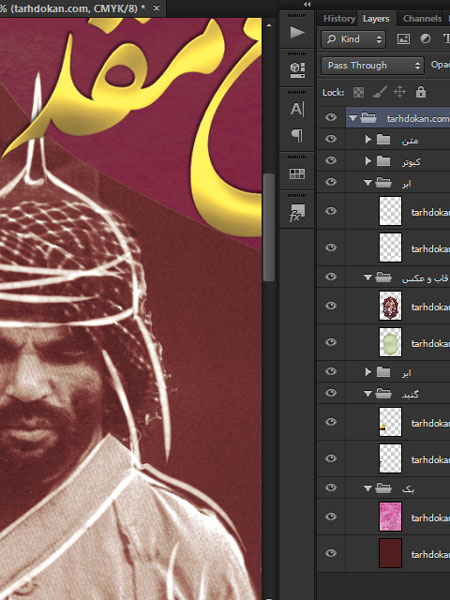Select the green shape layer thumbnail
Viewport: 450px width, 600px height.
(x=390, y=342)
